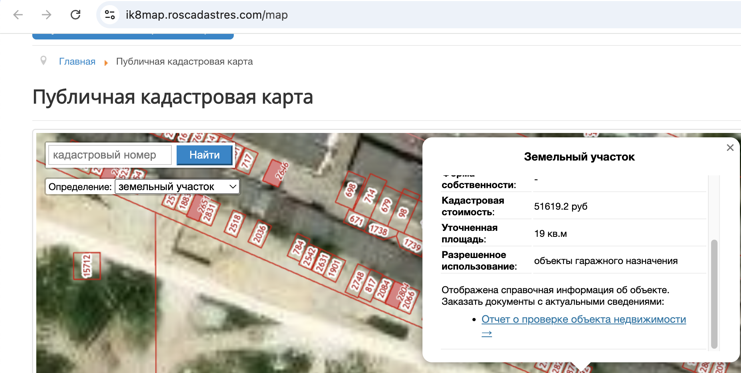Select parcel 2084 on the map
The height and width of the screenshot is (373, 741).
[383, 289]
